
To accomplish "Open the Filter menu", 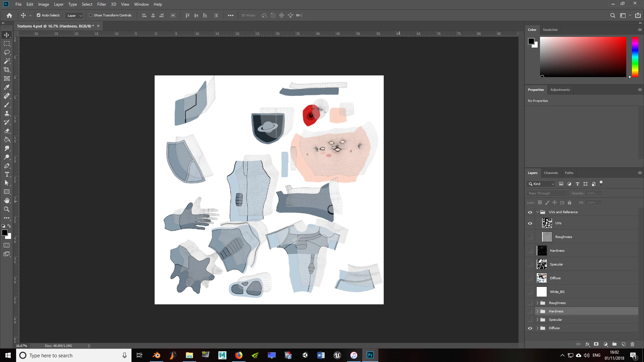I will (101, 4).
